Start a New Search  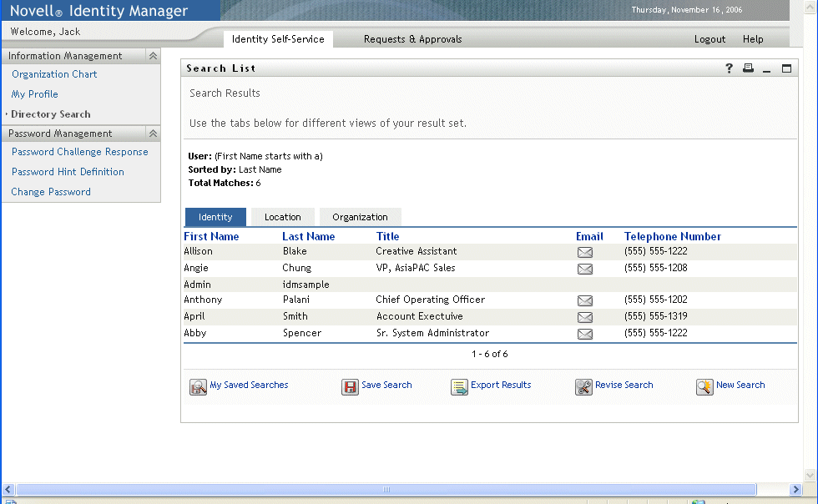pos(740,385)
